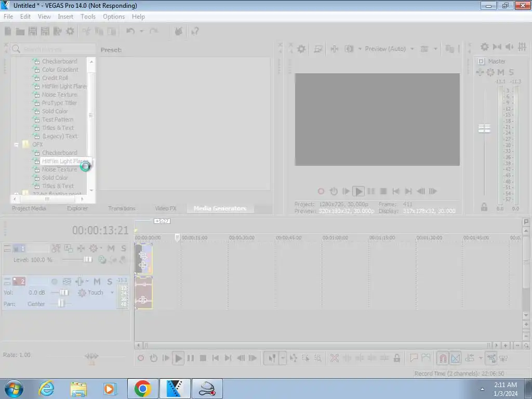This screenshot has width=532, height=399.
Task: Mute video track 1
Action: point(111,248)
